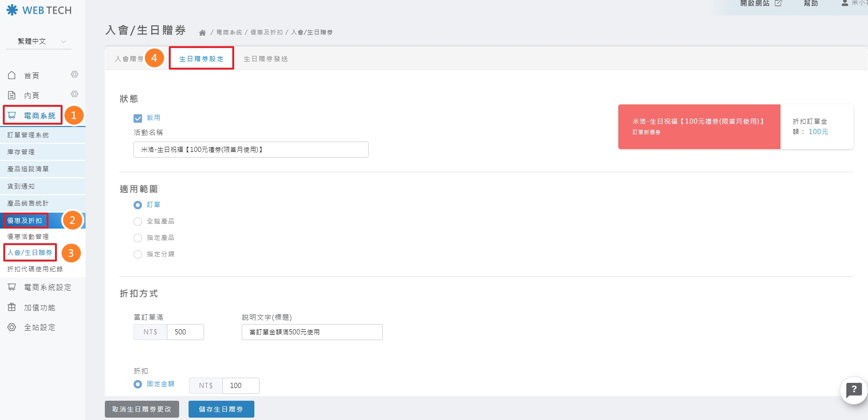Viewport: 868px width, 420px height.
Task: Click the red coupon preview card
Action: click(x=699, y=127)
